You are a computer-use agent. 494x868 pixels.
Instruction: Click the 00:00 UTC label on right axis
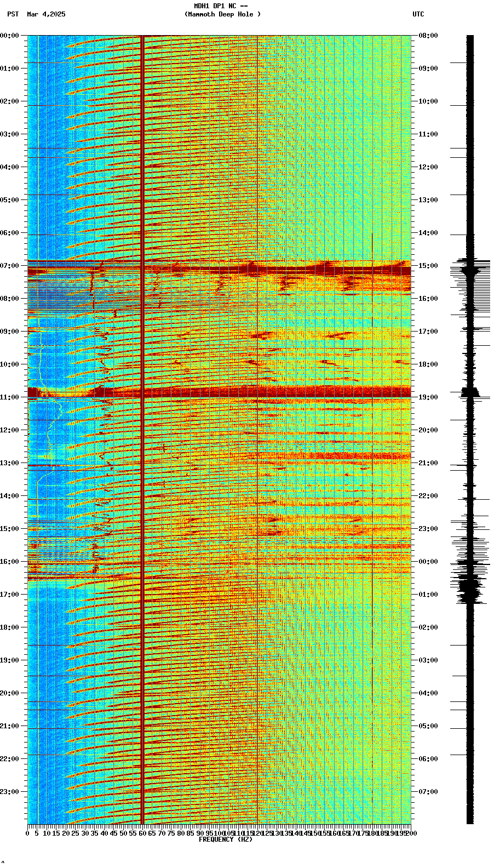pos(428,562)
